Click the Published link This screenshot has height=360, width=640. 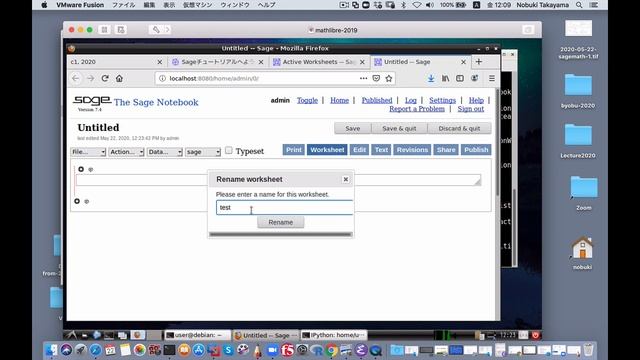coord(377,100)
